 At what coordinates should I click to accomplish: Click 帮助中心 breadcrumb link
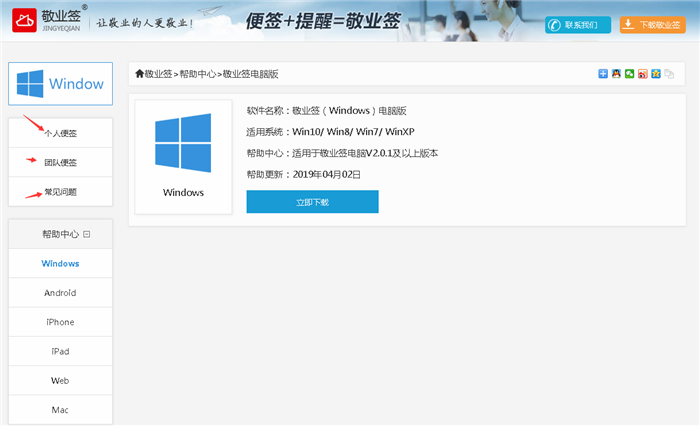(x=198, y=74)
